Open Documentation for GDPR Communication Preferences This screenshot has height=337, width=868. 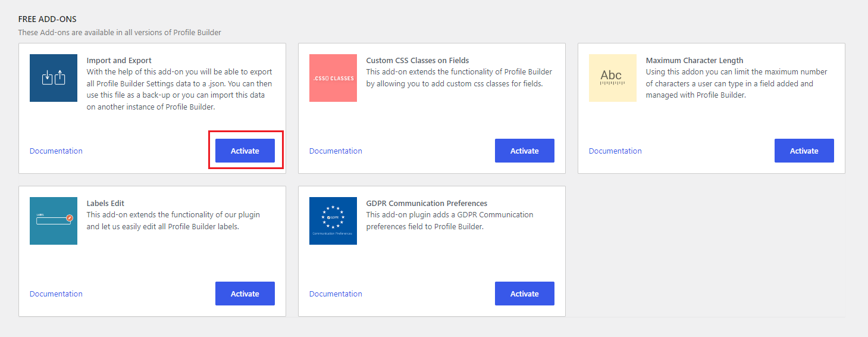pyautogui.click(x=336, y=294)
